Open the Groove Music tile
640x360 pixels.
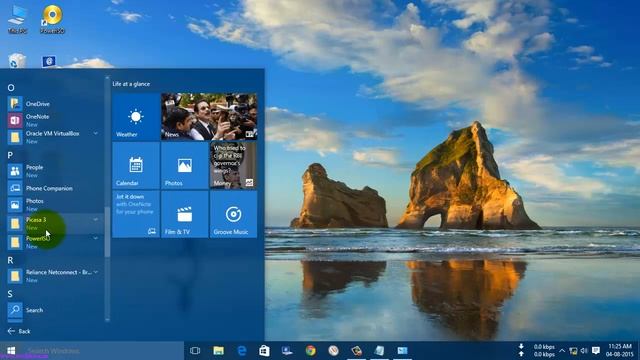[x=233, y=214]
